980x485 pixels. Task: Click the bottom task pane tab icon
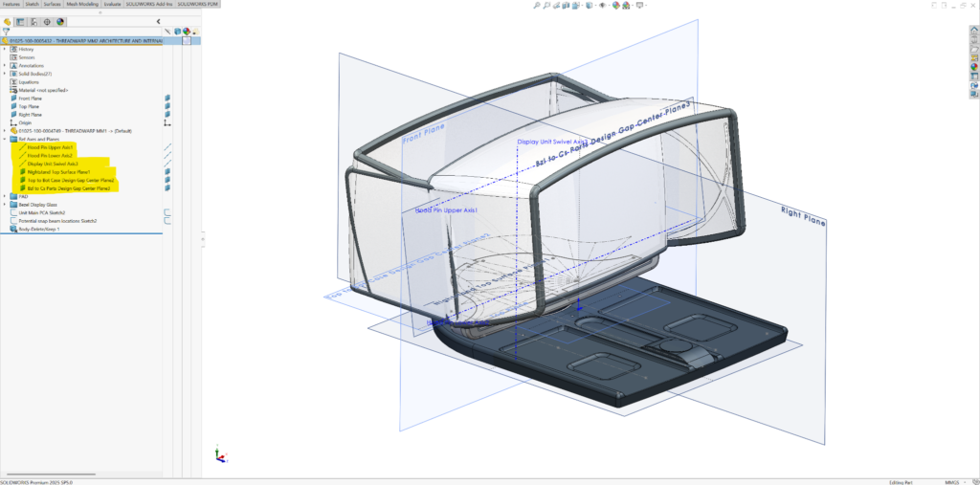click(973, 95)
